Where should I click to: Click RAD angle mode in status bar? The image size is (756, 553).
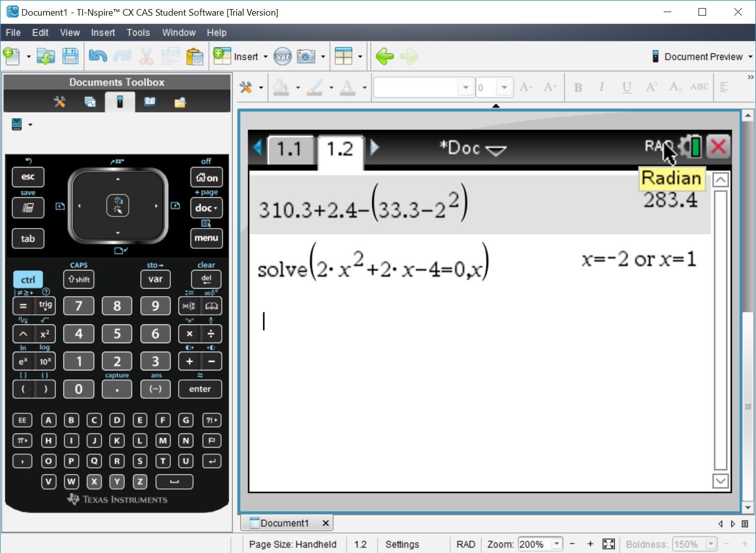pyautogui.click(x=466, y=544)
